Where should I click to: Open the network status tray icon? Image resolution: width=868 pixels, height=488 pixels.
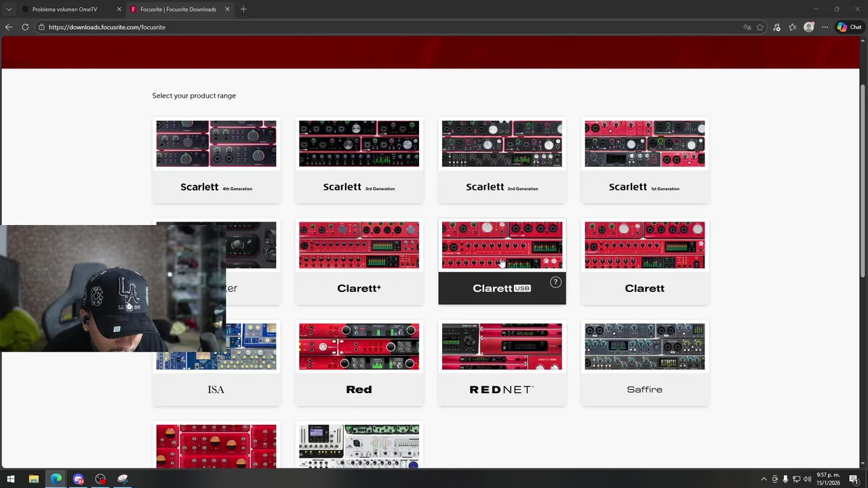(796, 479)
